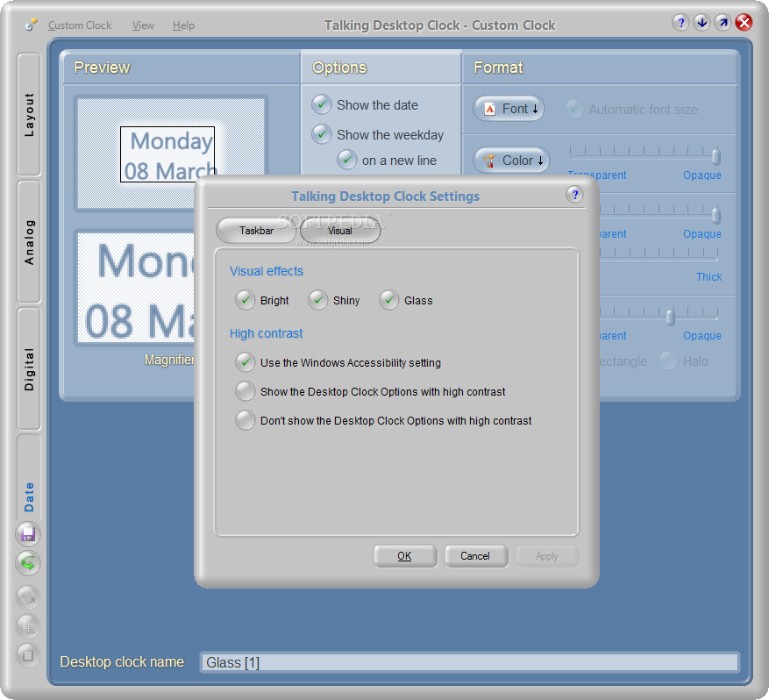Click the Visual effects heading
Viewport: 769px width, 700px height.
click(x=267, y=271)
